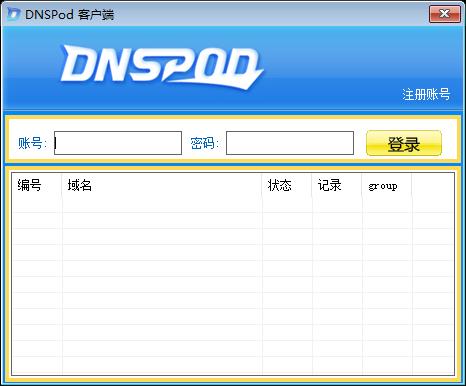Sort by the 编号 column header
The width and height of the screenshot is (466, 386).
point(37,185)
